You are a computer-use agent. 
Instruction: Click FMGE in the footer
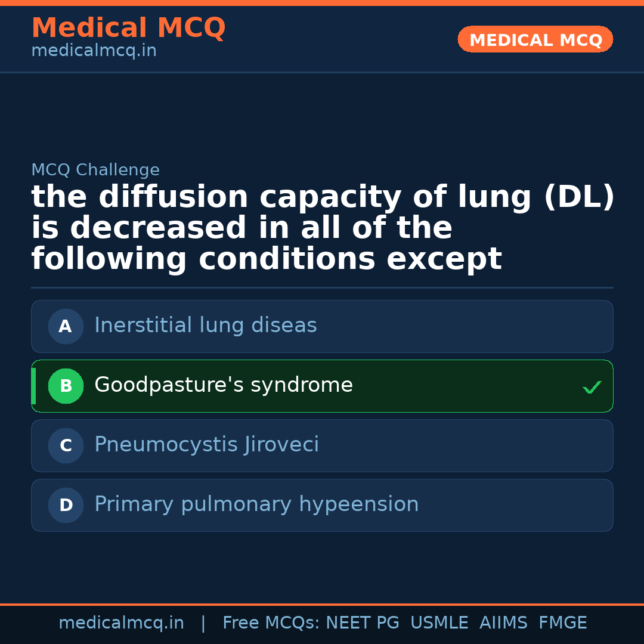pyautogui.click(x=562, y=623)
